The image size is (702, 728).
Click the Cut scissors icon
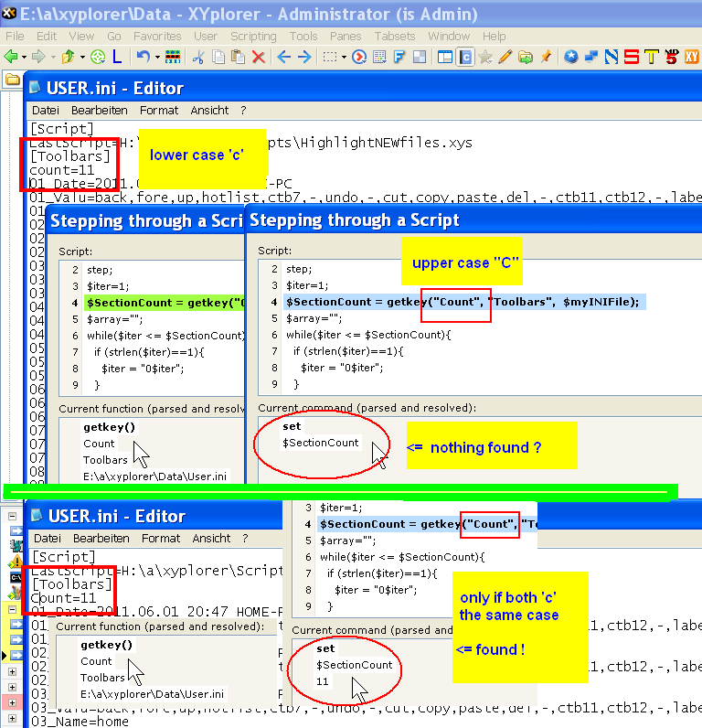point(198,57)
